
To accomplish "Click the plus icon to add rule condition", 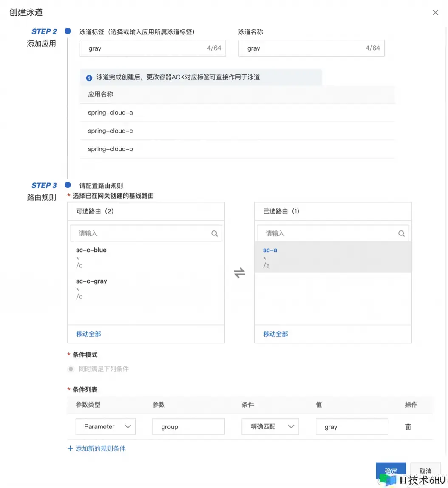I will (71, 448).
